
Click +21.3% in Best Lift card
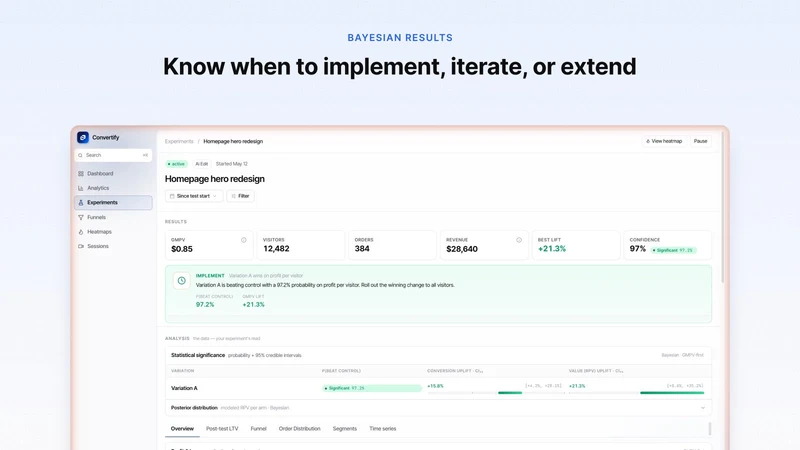[552, 248]
